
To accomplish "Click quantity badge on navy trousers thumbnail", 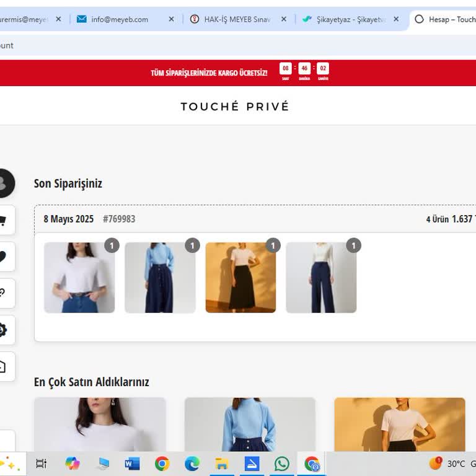I will tap(354, 245).
